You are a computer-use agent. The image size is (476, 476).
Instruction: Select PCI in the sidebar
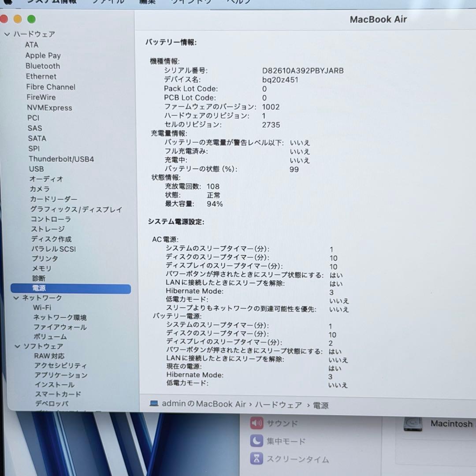click(33, 118)
